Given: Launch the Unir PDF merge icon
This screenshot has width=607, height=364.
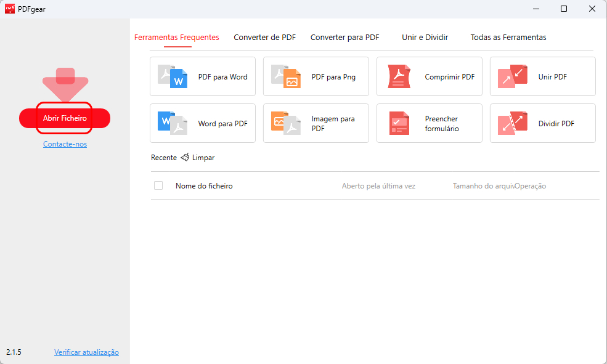Looking at the screenshot, I should click(x=513, y=76).
